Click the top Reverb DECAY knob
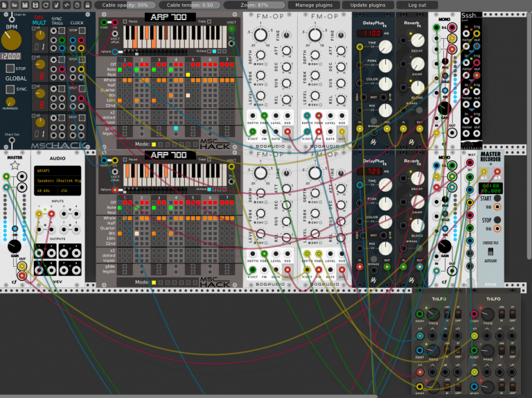Screen dimensions: 532x398 [x=418, y=40]
